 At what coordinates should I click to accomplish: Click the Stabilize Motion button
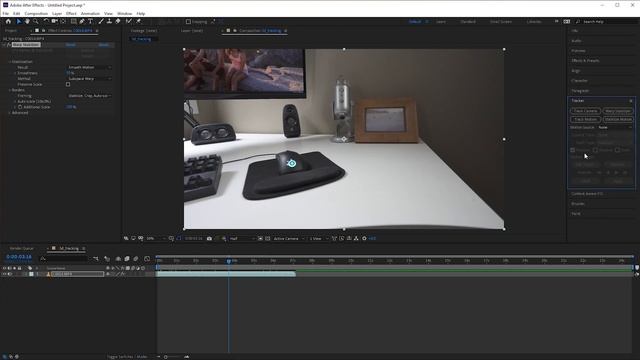[x=618, y=120]
